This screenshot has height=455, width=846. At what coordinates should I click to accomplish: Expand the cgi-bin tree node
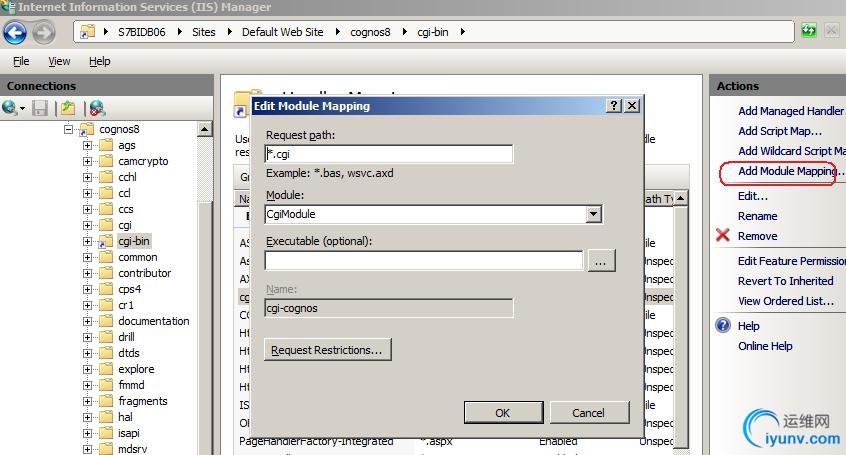point(87,241)
